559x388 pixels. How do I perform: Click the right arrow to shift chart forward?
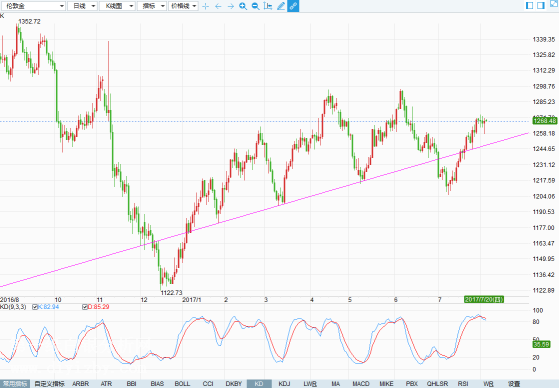(231, 6)
